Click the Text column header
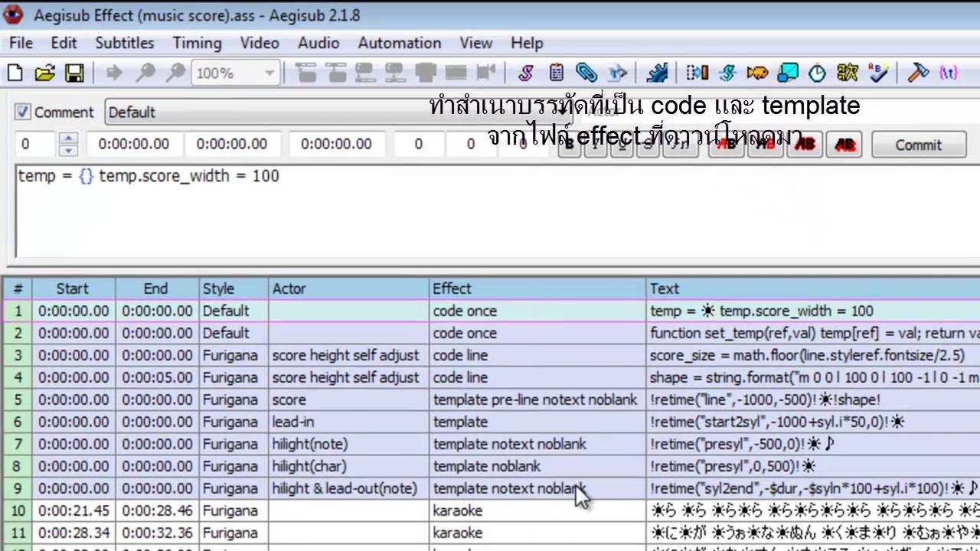 (x=813, y=289)
